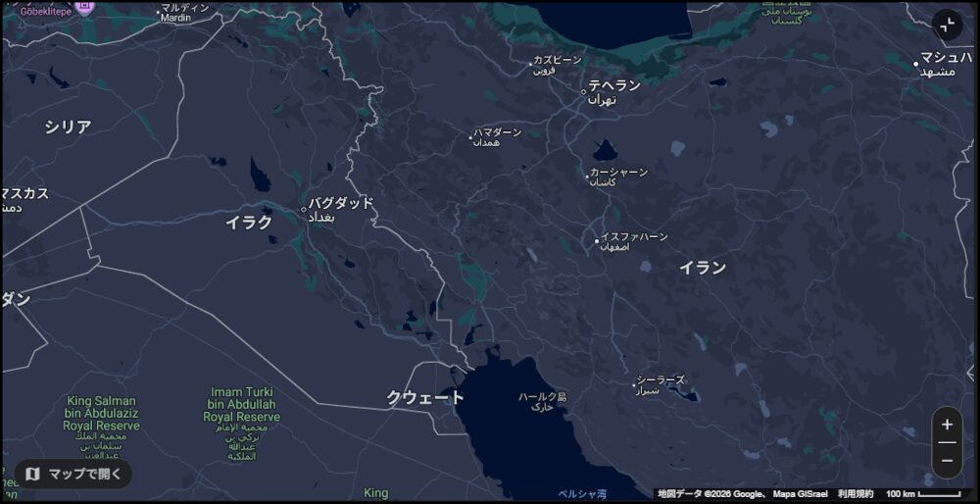Click the Kuwait (クウェート) country label
The height and width of the screenshot is (504, 980).
(424, 397)
